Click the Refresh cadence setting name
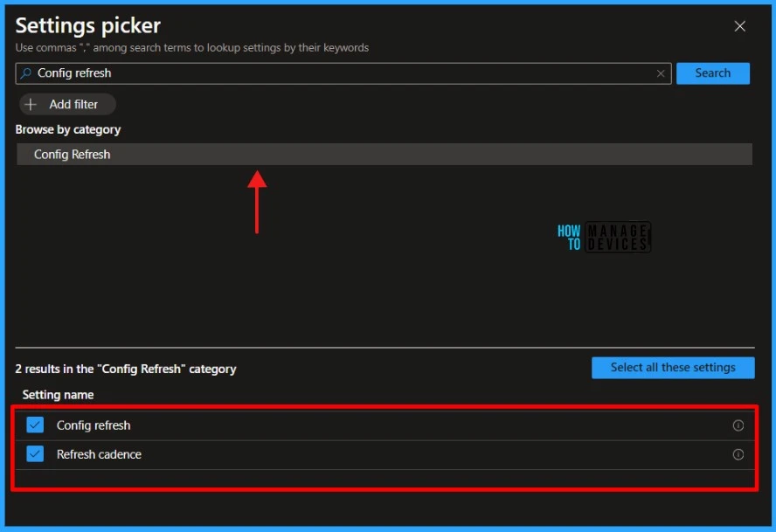Viewport: 776px width, 532px height. pyautogui.click(x=99, y=454)
